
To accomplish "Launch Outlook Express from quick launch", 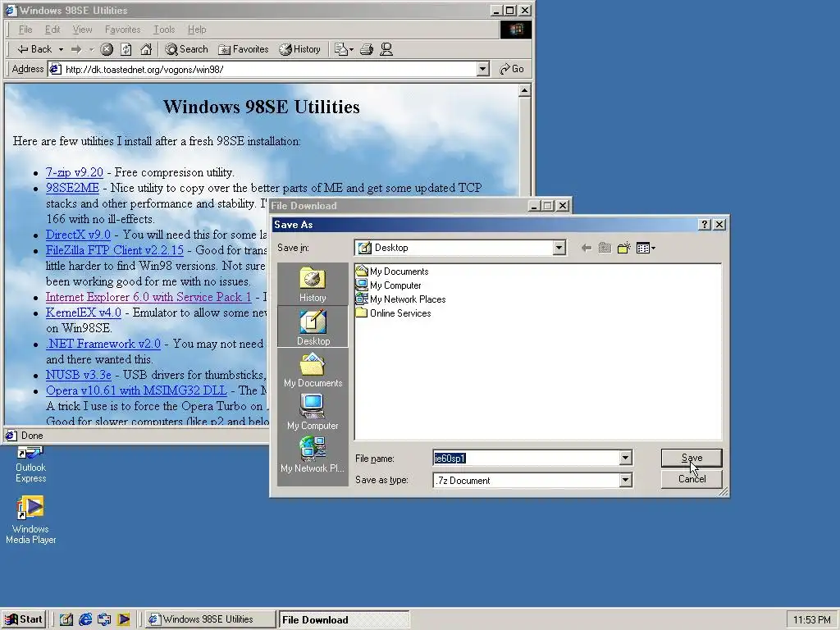I will [x=104, y=619].
